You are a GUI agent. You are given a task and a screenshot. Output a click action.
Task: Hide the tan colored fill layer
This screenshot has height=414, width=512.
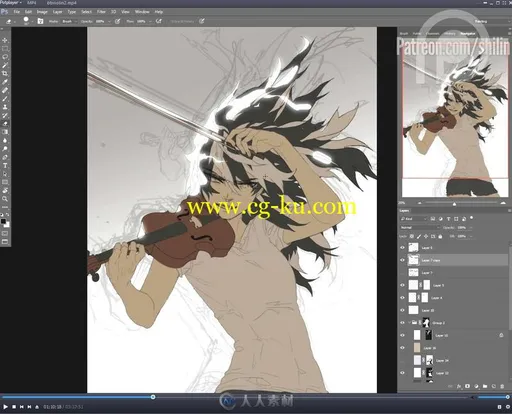402,348
